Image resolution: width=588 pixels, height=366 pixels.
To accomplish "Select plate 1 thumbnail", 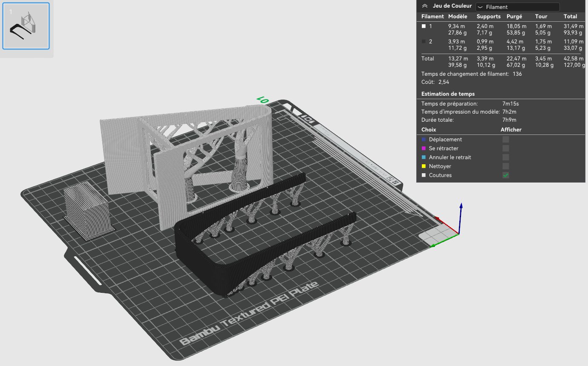I will pyautogui.click(x=26, y=26).
